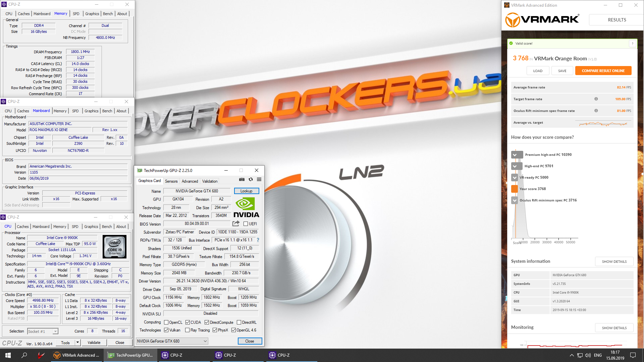Expand VR-ready PC 5000 entry
644x362 pixels.
coord(515,178)
